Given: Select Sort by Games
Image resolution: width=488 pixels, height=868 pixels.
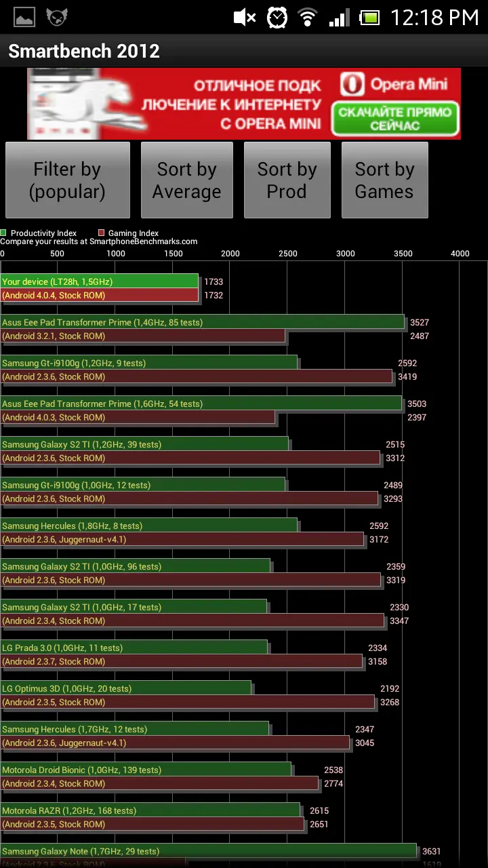Looking at the screenshot, I should 384,180.
